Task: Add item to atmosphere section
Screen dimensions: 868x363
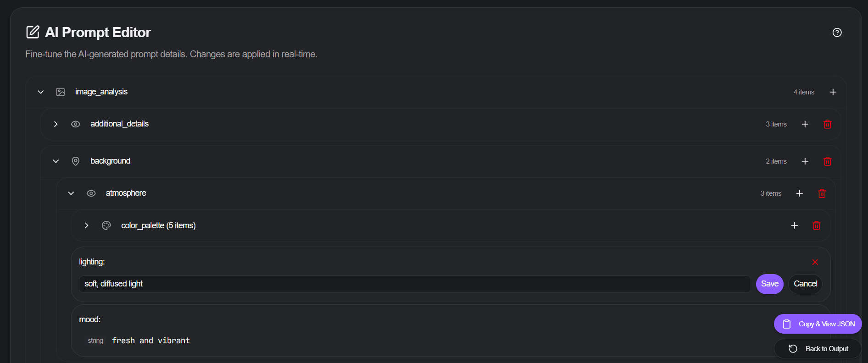Action: click(x=799, y=193)
